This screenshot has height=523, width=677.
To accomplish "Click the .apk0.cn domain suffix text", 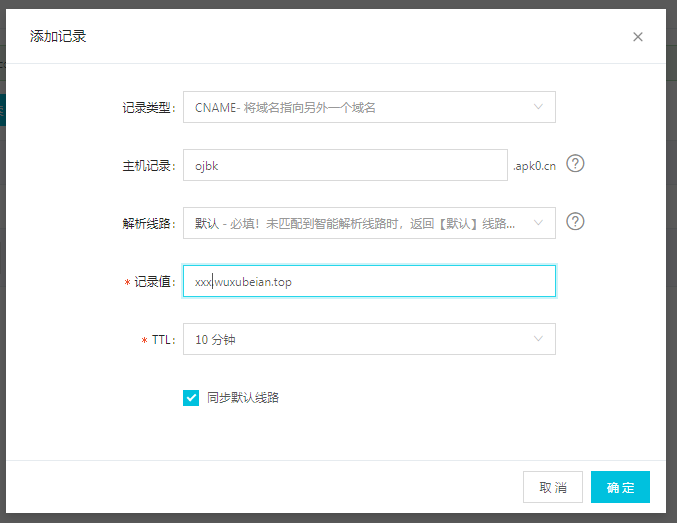I will click(x=534, y=165).
